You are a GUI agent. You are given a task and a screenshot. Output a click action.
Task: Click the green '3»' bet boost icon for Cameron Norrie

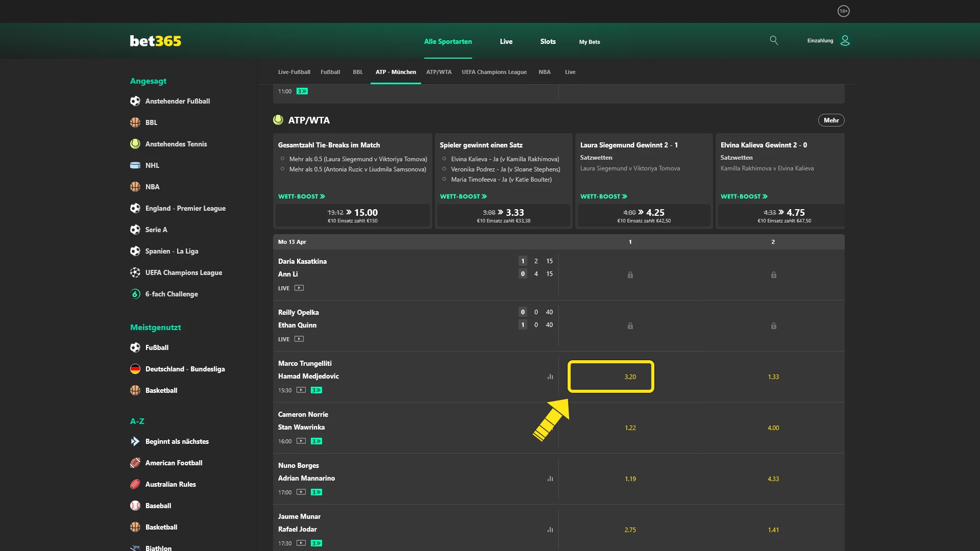coord(316,441)
